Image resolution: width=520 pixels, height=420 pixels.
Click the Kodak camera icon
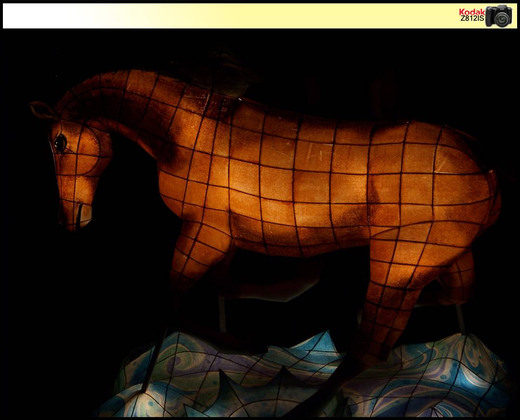[499, 16]
